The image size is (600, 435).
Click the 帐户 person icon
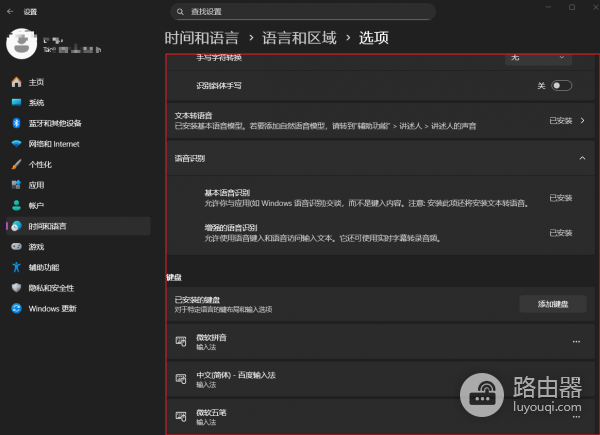pos(16,205)
